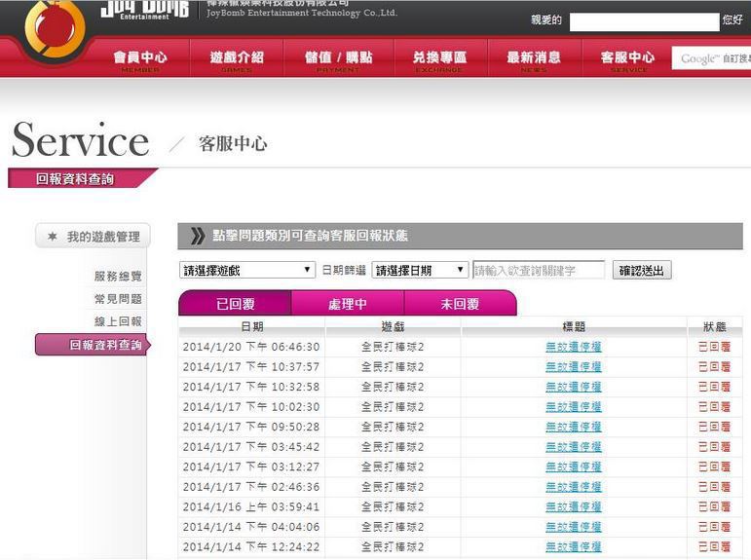Screen dimensions: 751x560
Task: Open 常見問題 in the sidebar
Action: tap(118, 299)
